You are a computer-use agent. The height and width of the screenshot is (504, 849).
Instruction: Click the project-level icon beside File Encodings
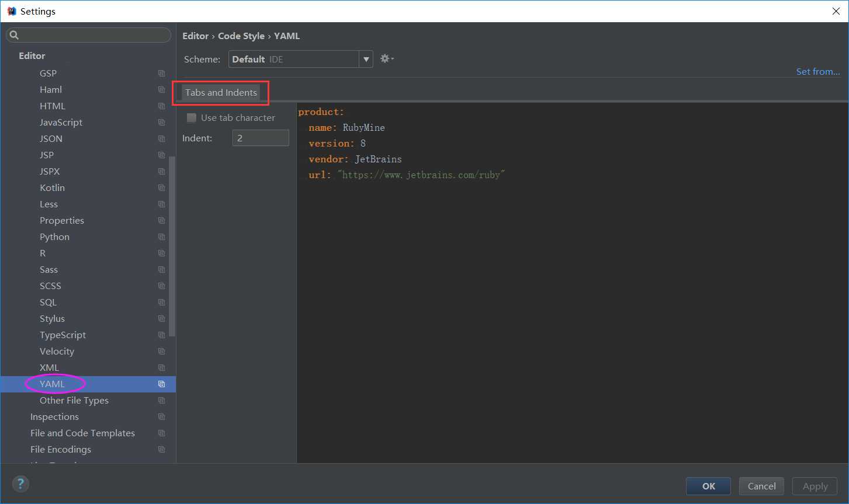[161, 450]
